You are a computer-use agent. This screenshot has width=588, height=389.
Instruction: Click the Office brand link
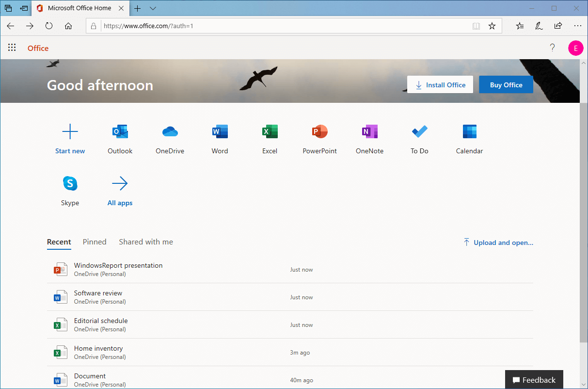pos(38,48)
